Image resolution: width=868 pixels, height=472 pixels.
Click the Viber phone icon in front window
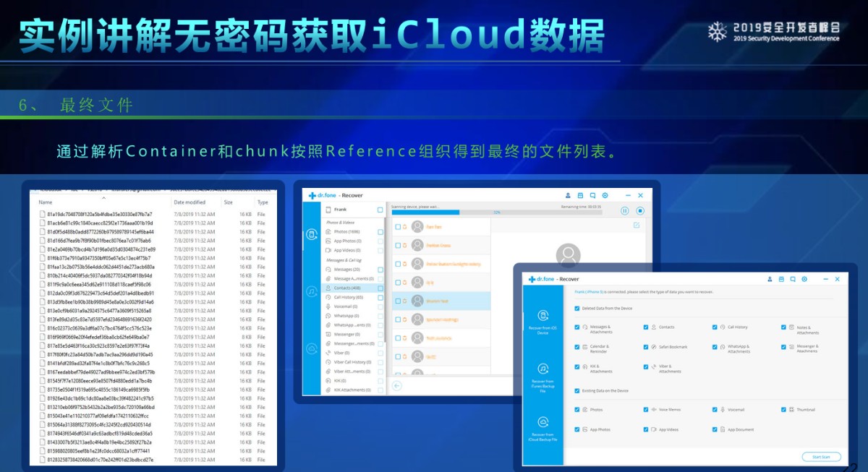654,366
